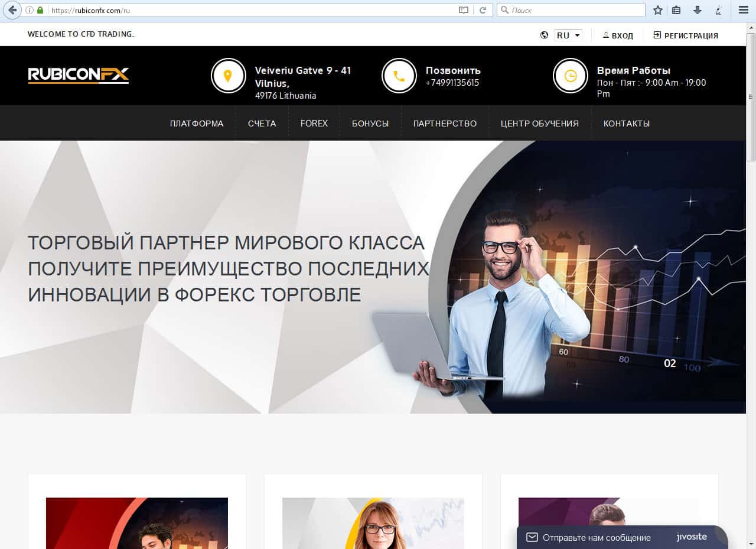The width and height of the screenshot is (756, 549).
Task: Click the site information icon in address bar
Action: [x=30, y=10]
